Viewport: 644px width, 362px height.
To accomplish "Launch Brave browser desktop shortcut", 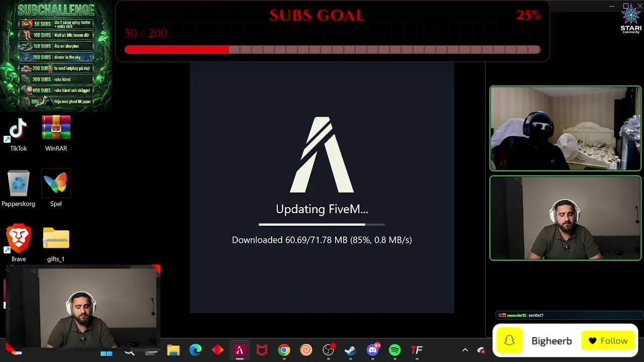I will click(x=19, y=243).
